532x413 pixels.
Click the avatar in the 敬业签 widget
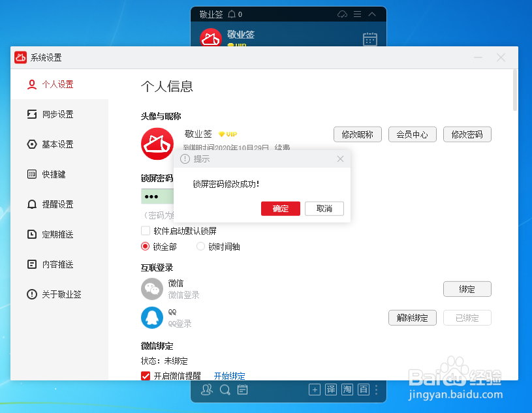[x=211, y=38]
